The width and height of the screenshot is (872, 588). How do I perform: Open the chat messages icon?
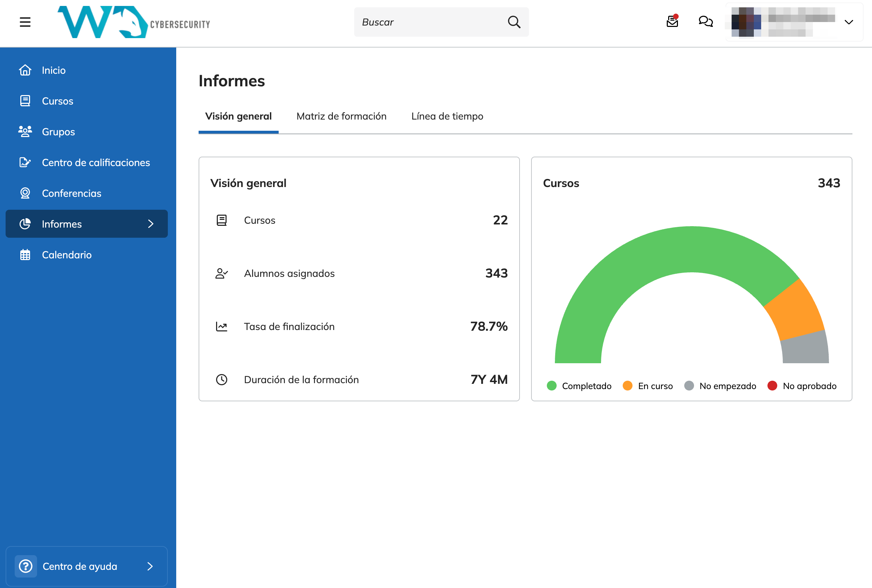(706, 21)
